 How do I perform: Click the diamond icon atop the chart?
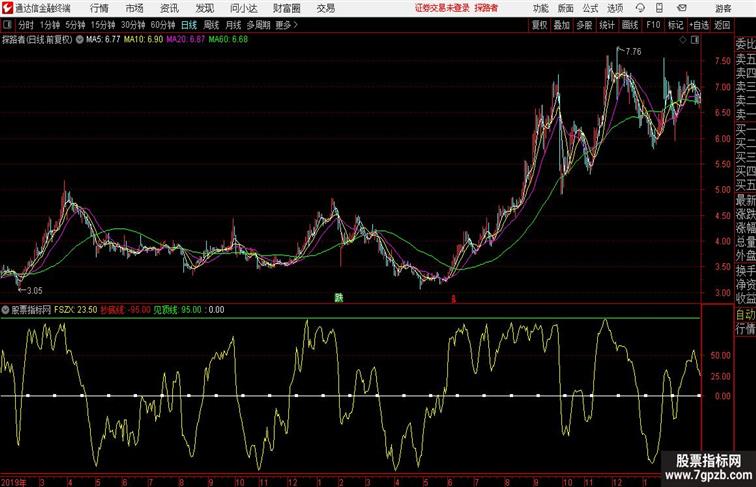683,40
